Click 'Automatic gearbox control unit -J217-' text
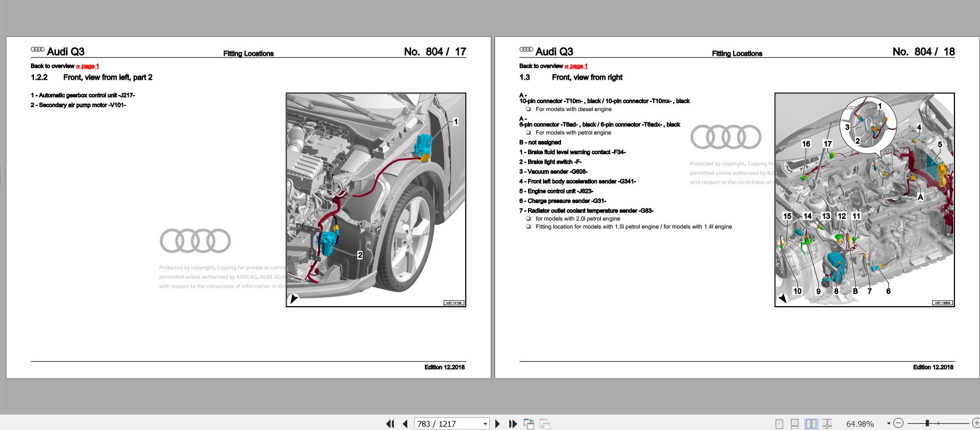This screenshot has height=430, width=980. click(87, 95)
